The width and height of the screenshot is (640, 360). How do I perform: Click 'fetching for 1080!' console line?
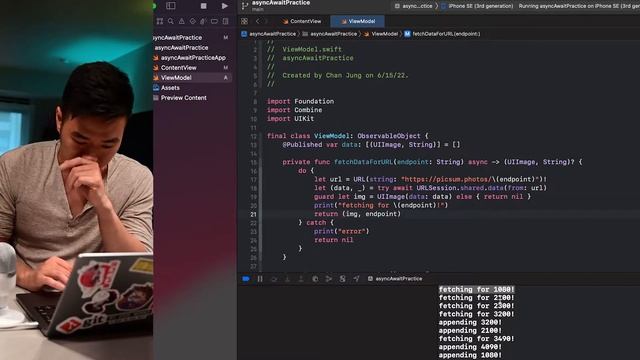point(477,289)
